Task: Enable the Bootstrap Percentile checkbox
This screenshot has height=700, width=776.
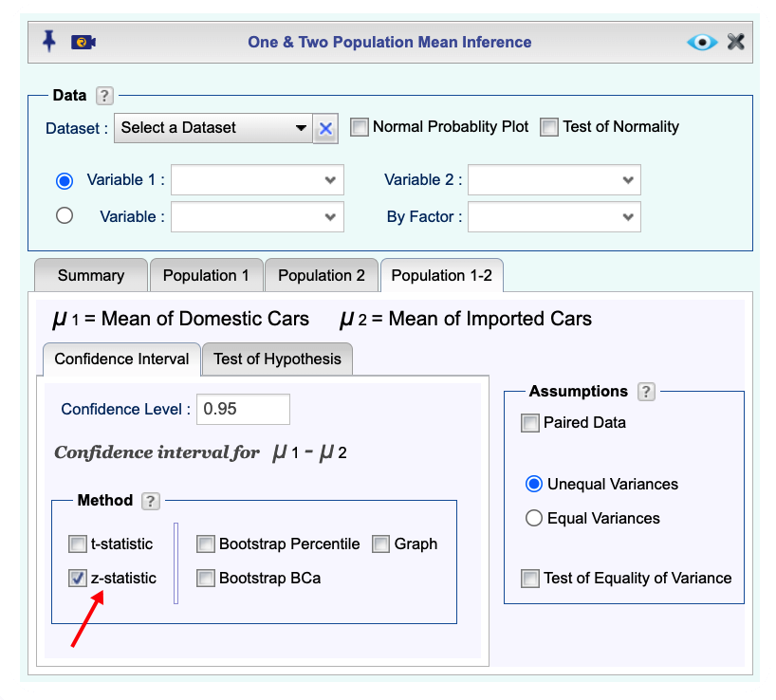Action: [x=205, y=544]
